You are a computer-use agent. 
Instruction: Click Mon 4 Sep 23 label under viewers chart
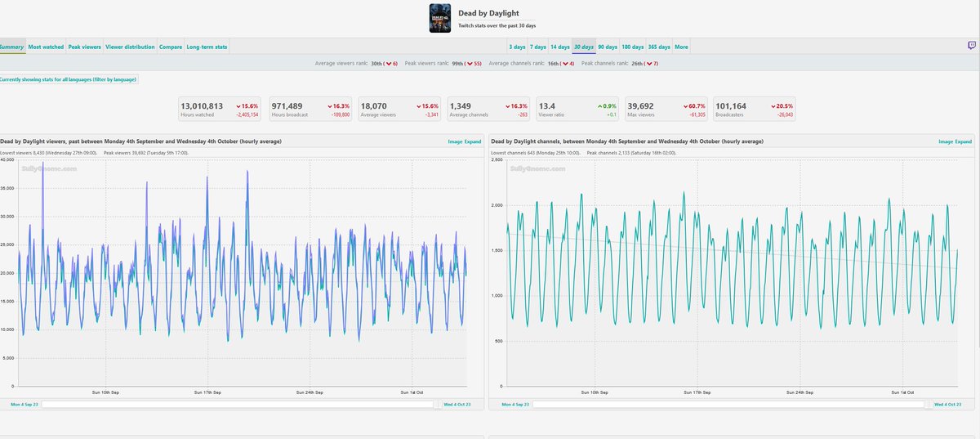pos(24,404)
